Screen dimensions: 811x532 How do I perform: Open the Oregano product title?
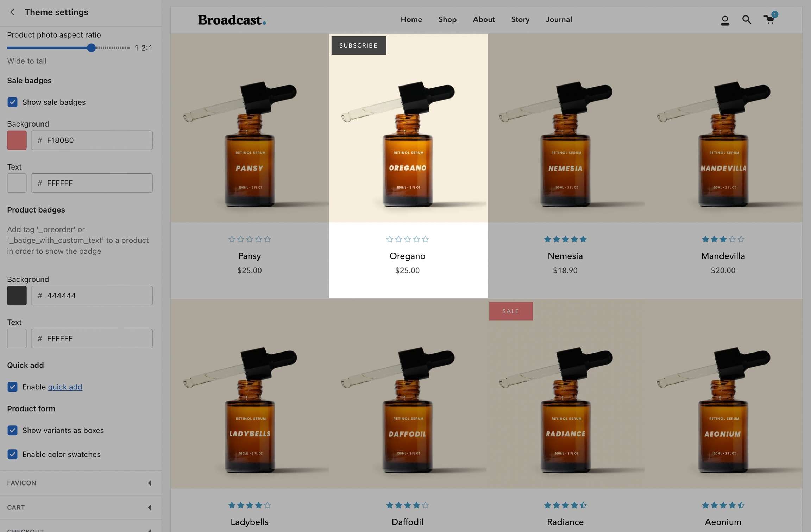(407, 256)
